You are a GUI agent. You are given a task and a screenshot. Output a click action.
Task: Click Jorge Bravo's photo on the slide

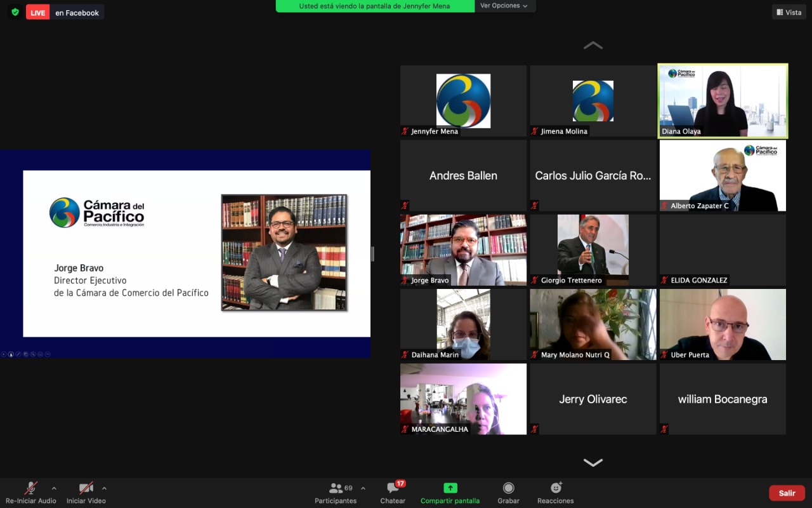(x=284, y=253)
